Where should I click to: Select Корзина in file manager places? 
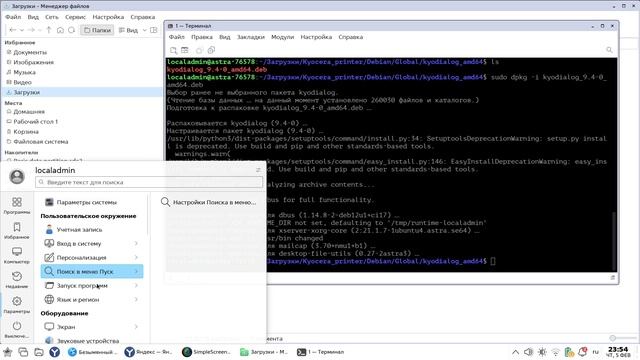(22, 131)
